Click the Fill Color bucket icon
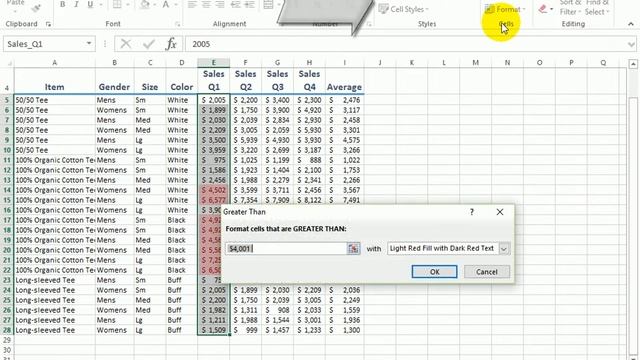 tap(144, 4)
